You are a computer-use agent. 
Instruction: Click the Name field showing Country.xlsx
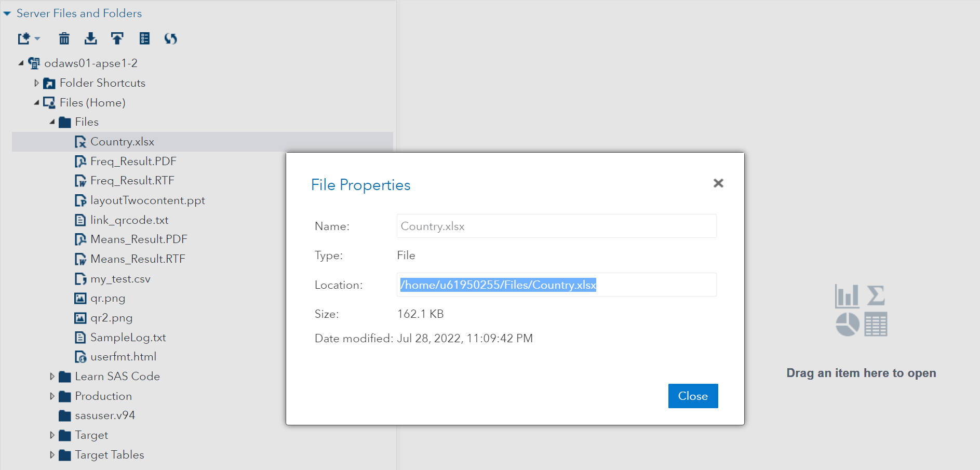point(556,226)
